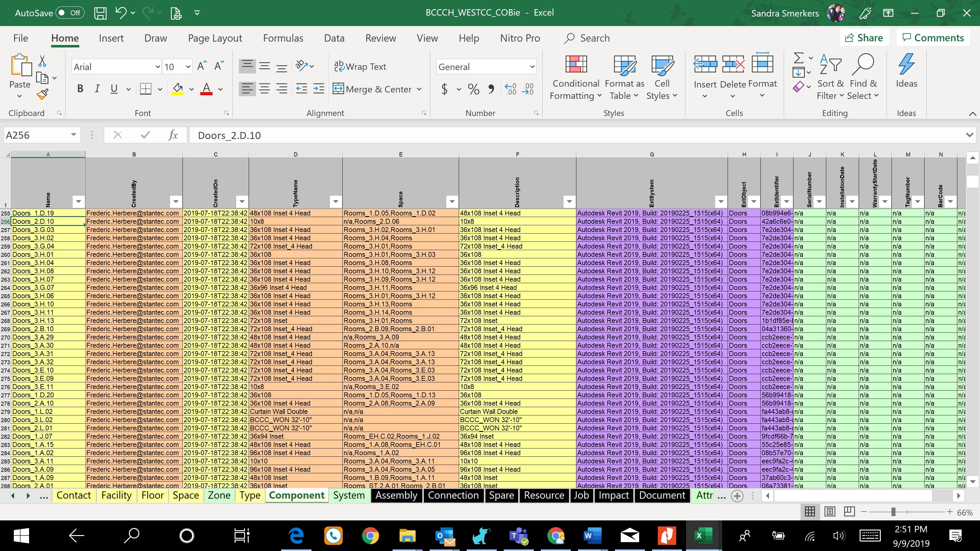This screenshot has height=551, width=980.
Task: Click the Save icon in title bar
Action: point(100,13)
